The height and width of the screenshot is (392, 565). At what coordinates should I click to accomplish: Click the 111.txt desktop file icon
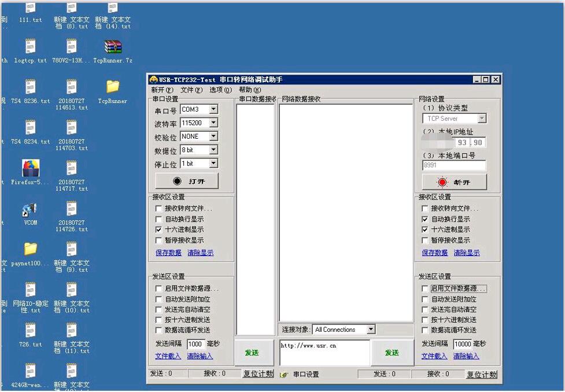pos(31,8)
